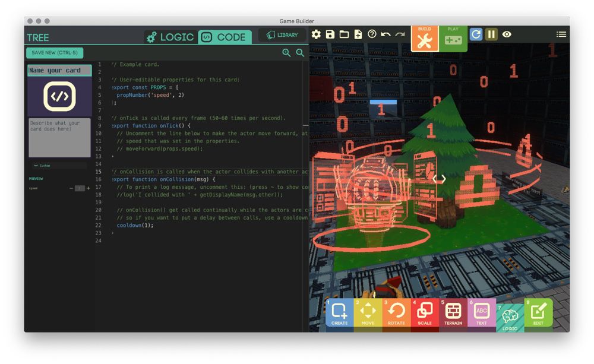Click the TREE title label
Screen dimensions: 594x364
pos(38,37)
